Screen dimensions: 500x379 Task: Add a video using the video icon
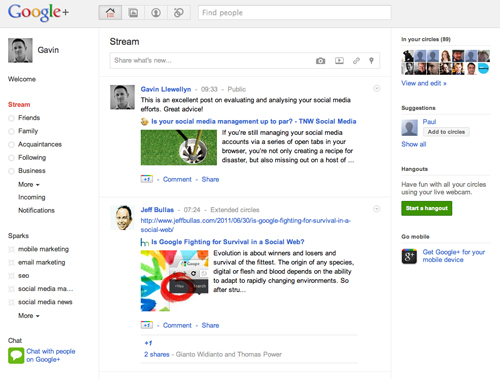click(x=339, y=61)
